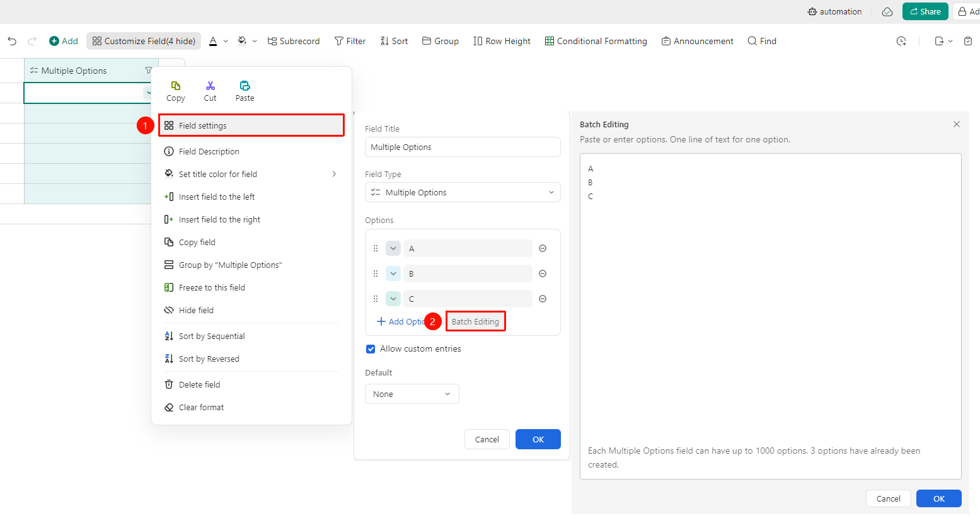Click the Copy icon in context menu
The height and width of the screenshot is (523, 980).
[176, 86]
